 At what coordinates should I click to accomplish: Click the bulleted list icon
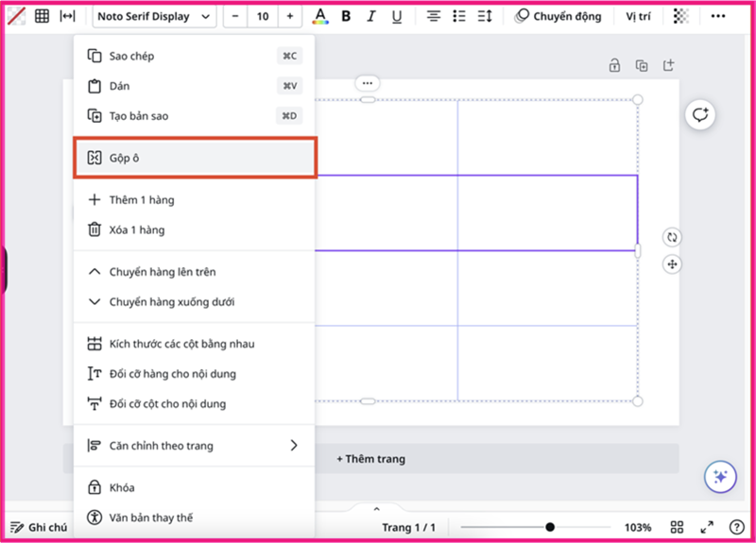459,16
